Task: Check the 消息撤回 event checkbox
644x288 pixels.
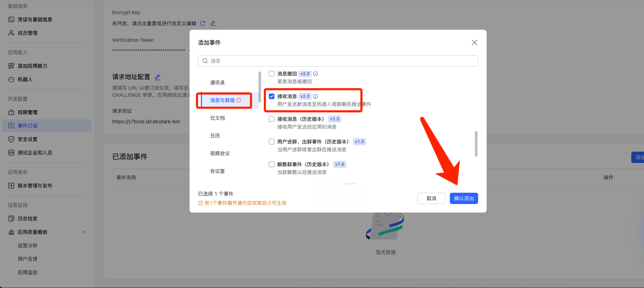Action: coord(272,74)
